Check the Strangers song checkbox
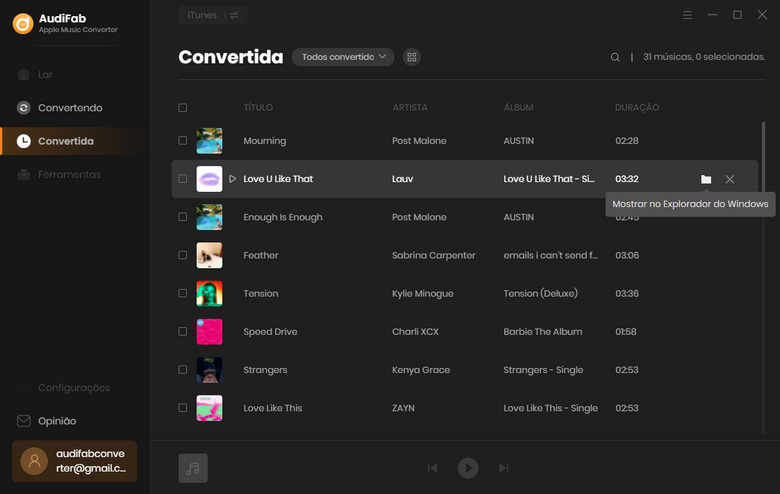Image resolution: width=780 pixels, height=494 pixels. coord(183,370)
